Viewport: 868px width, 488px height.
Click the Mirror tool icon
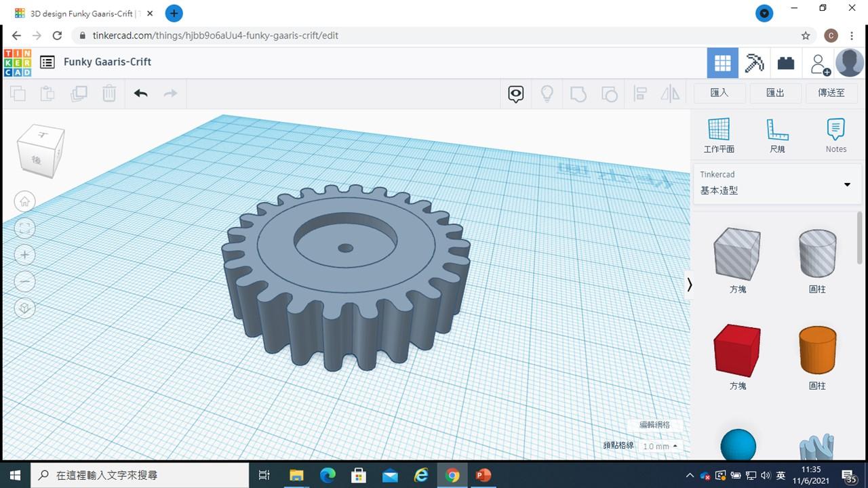click(x=670, y=94)
